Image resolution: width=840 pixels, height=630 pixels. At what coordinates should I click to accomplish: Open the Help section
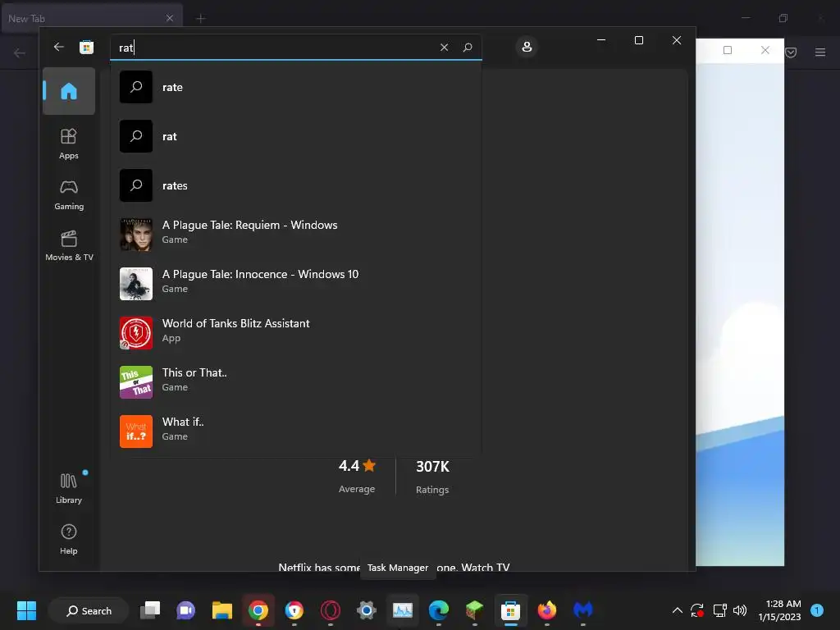click(x=69, y=539)
